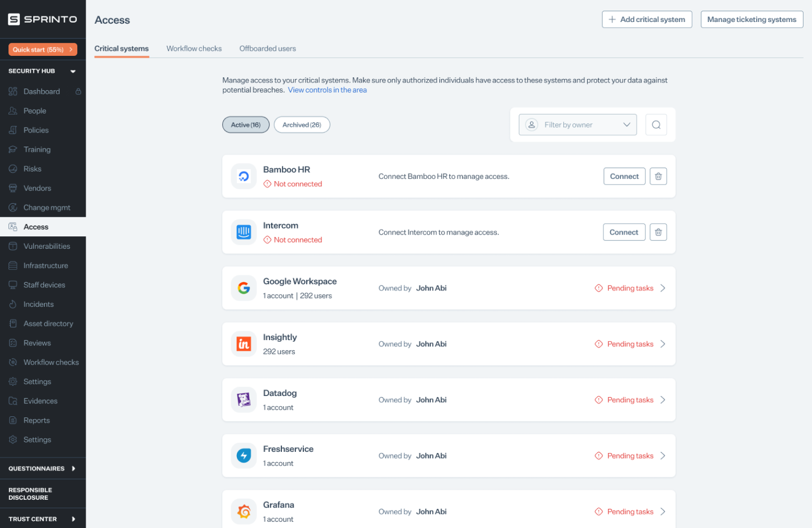This screenshot has height=528, width=812.
Task: Go to People section
Action: click(x=35, y=111)
